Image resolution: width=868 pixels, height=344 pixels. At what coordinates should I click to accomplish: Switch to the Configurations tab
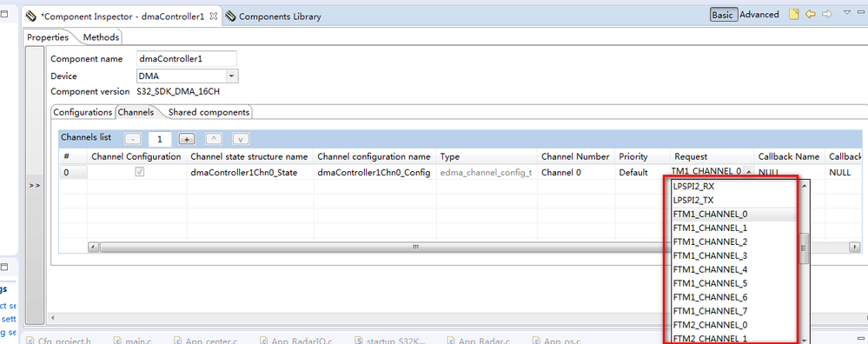click(x=83, y=112)
